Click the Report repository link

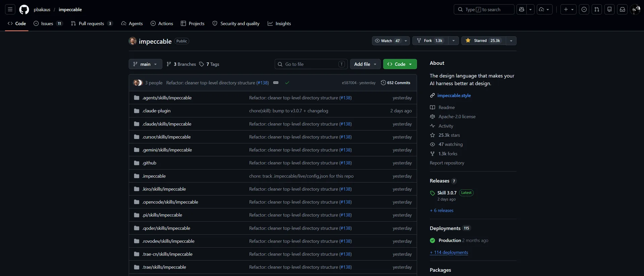pos(447,163)
